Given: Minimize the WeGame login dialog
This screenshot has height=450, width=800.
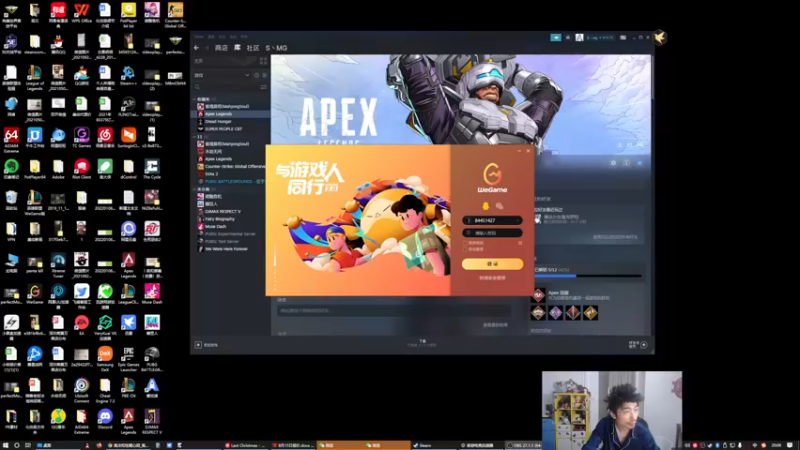Looking at the screenshot, I should 519,151.
